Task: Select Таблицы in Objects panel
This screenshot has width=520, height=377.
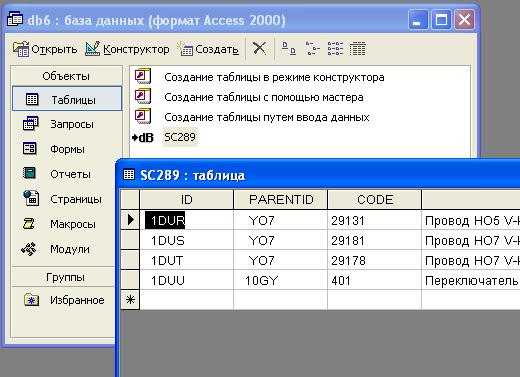Action: pyautogui.click(x=67, y=99)
